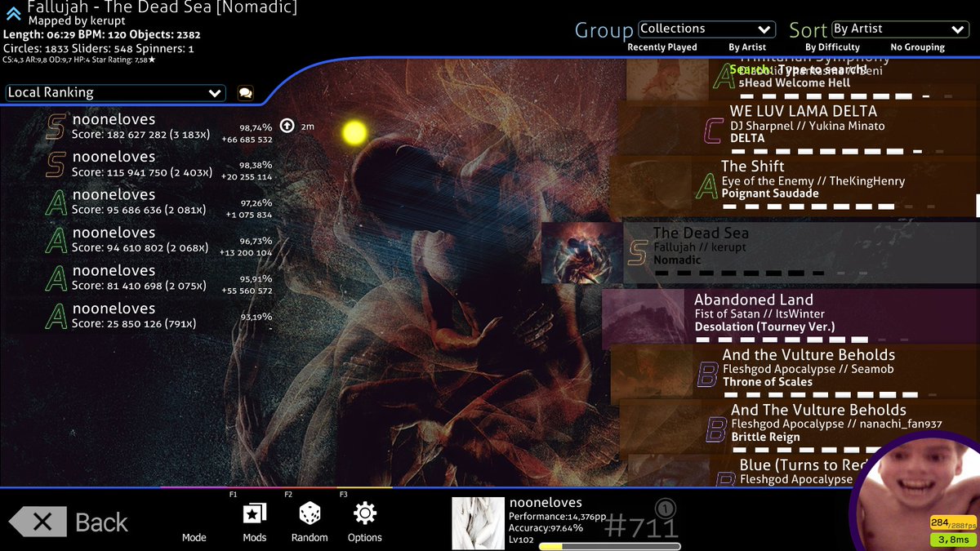Click the song title Fallujah - The Dead Sea [Nomadic]

162,8
